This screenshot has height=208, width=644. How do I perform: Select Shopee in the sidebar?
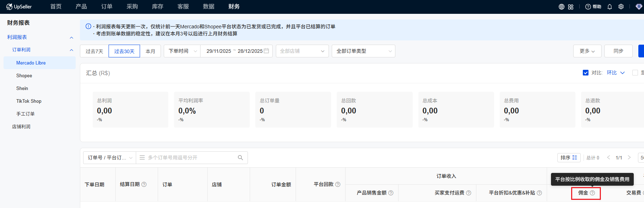[x=24, y=75]
